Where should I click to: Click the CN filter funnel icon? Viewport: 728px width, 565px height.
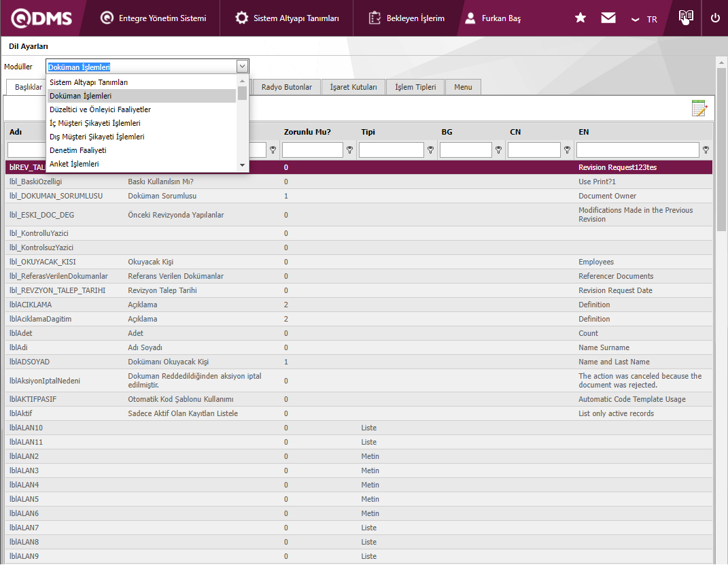point(567,150)
